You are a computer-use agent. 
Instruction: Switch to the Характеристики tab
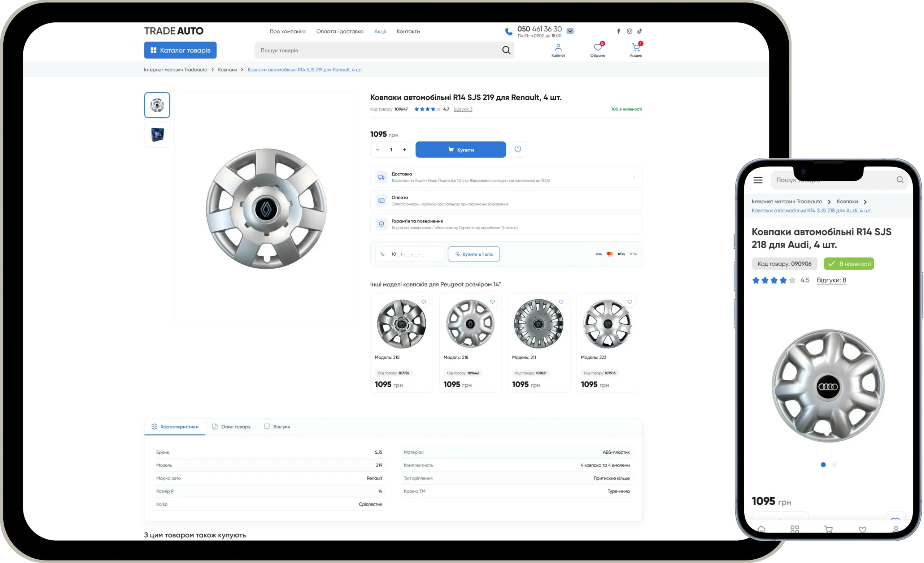(175, 426)
